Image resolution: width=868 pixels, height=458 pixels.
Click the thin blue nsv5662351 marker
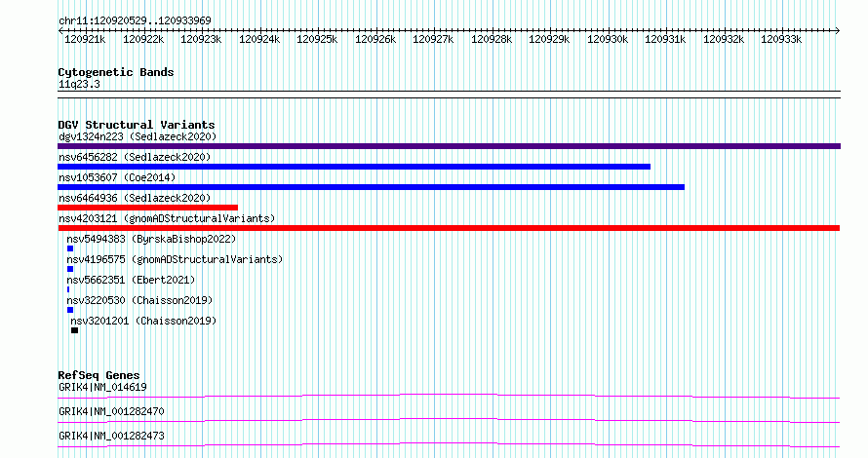[x=68, y=289]
